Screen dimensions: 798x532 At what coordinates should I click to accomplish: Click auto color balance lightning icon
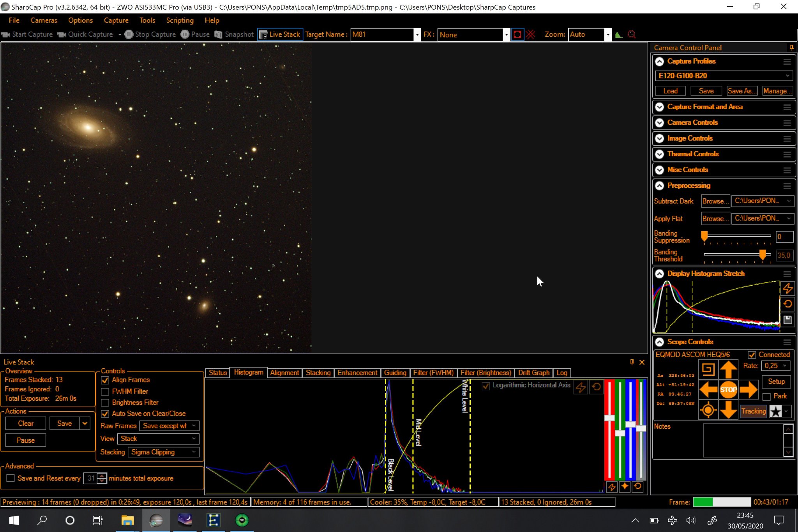pyautogui.click(x=612, y=487)
